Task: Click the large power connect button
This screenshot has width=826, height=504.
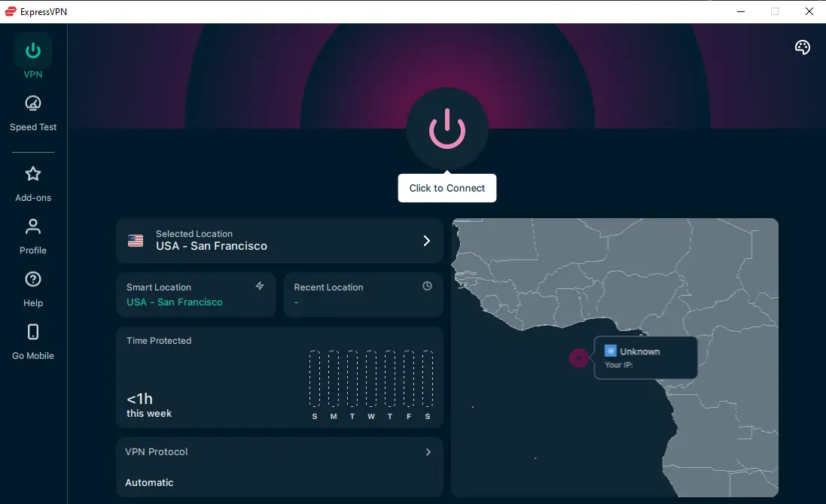Action: coord(447,129)
